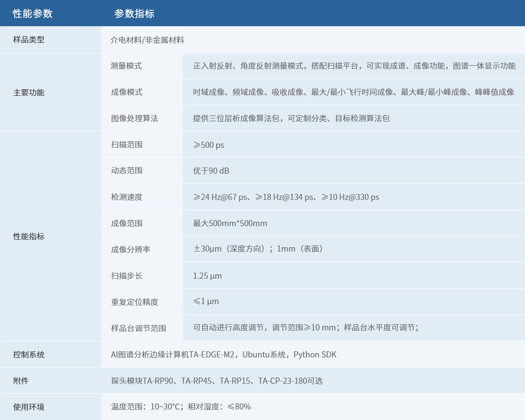
Task: Click the 性能参数 header cell
Action: pos(33,14)
